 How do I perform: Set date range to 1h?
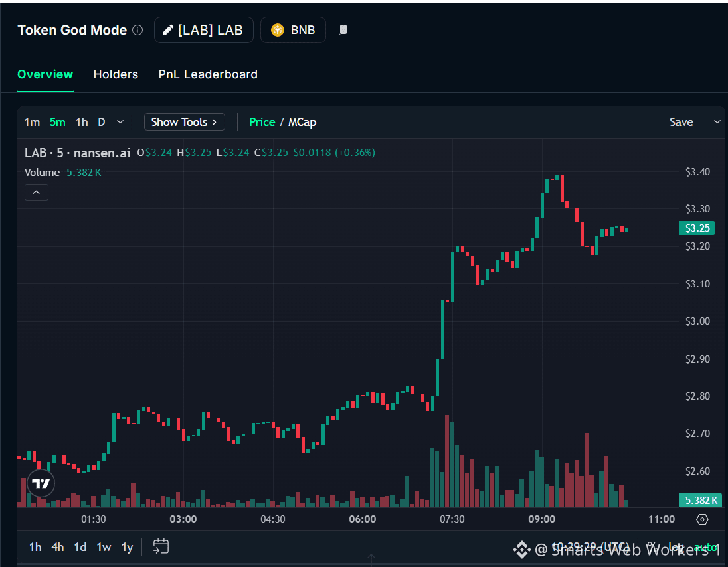click(35, 547)
